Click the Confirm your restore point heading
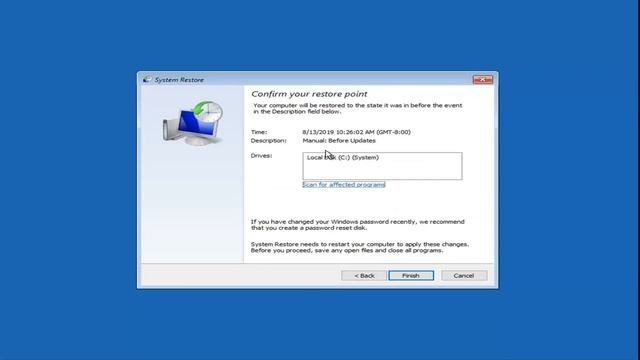This screenshot has width=640, height=360. [309, 94]
